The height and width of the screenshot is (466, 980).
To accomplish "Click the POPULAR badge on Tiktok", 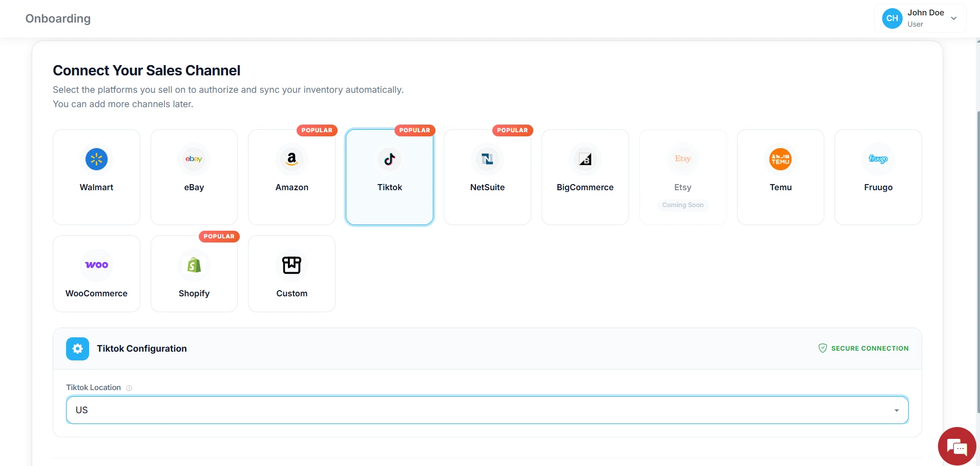I will click(414, 130).
